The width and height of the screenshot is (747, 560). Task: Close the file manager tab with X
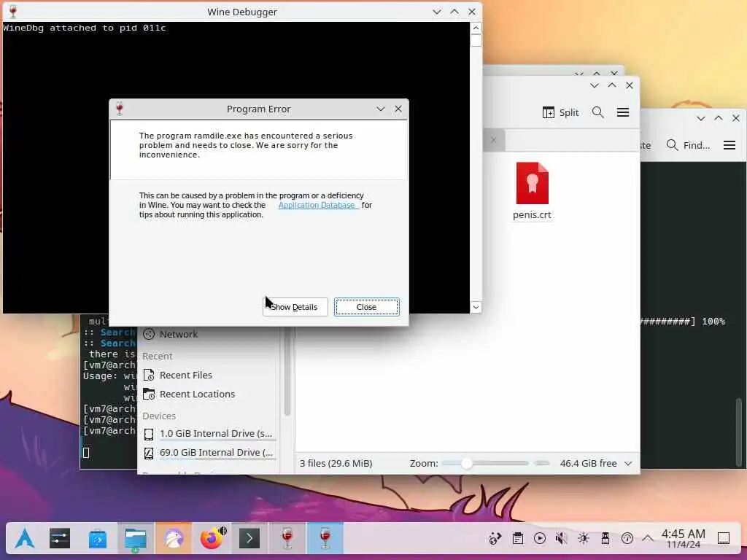point(494,140)
